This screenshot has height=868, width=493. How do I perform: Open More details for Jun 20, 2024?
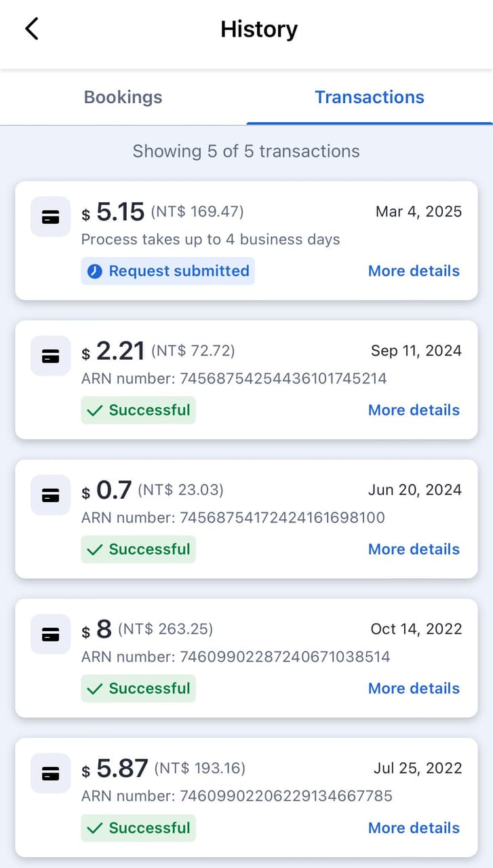click(x=414, y=549)
